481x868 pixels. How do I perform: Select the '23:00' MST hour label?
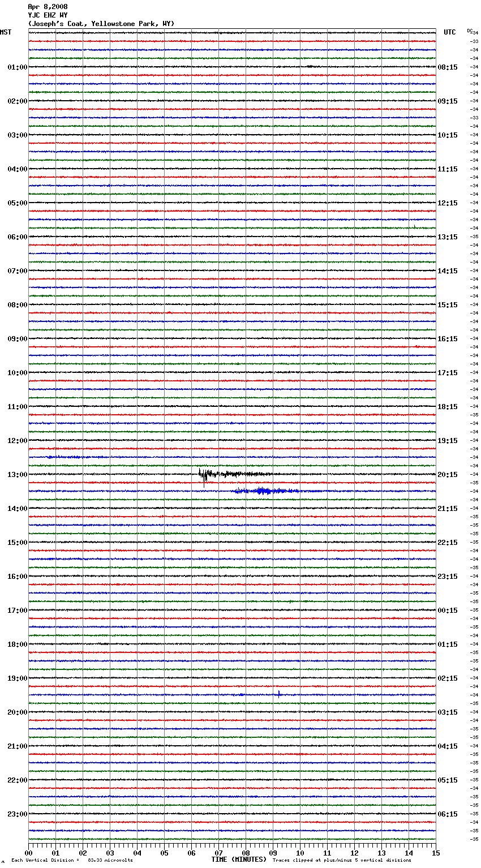coord(18,814)
